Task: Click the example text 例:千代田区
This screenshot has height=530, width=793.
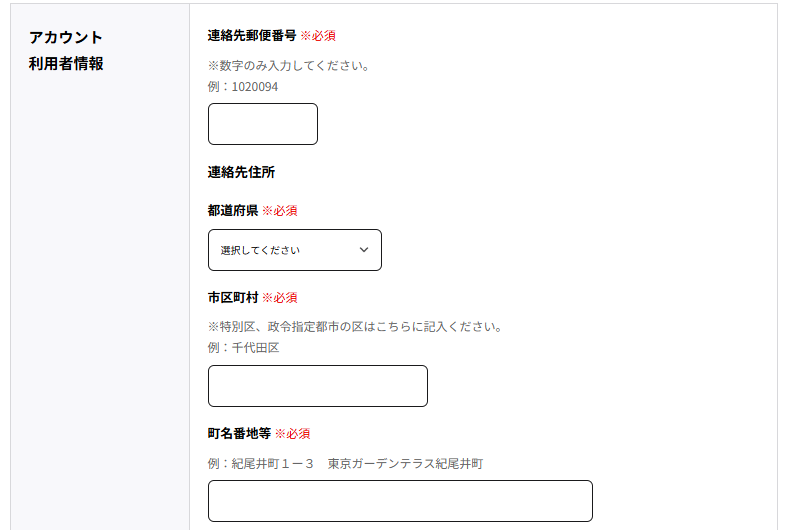Action: [243, 348]
